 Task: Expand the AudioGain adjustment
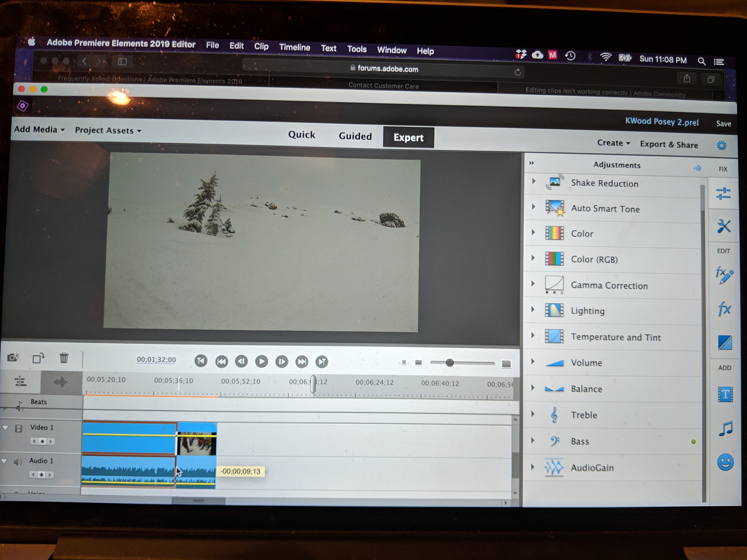click(x=533, y=467)
